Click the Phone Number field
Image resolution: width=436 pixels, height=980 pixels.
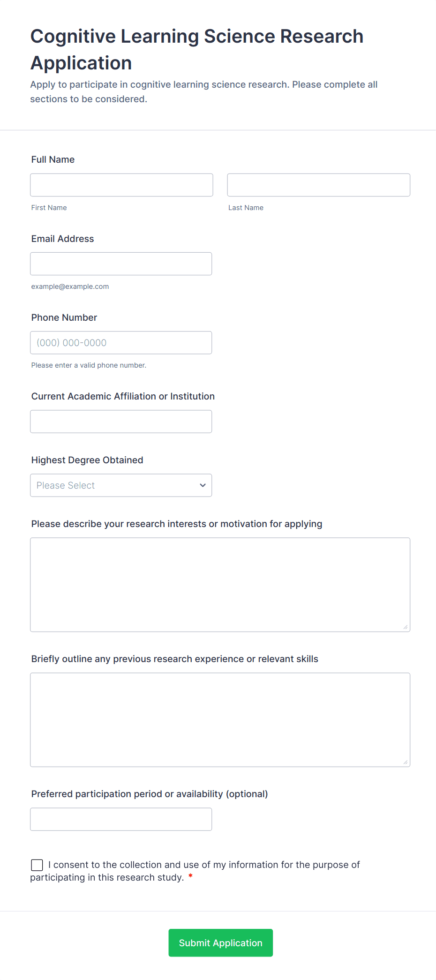[x=121, y=342]
